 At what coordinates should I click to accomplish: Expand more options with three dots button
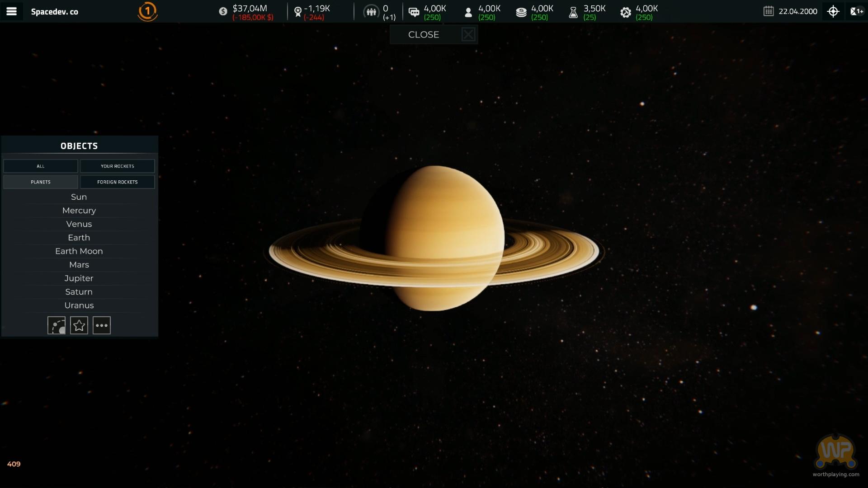tap(102, 325)
